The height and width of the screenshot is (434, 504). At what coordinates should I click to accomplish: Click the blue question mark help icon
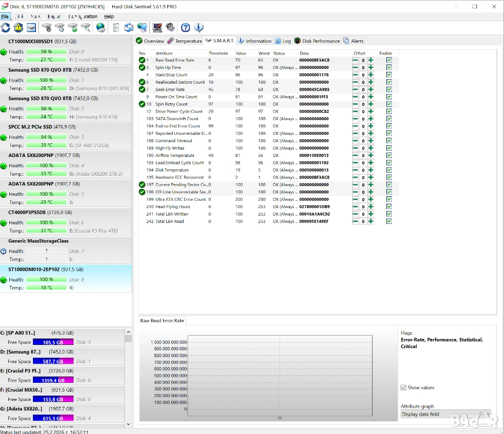point(186,28)
